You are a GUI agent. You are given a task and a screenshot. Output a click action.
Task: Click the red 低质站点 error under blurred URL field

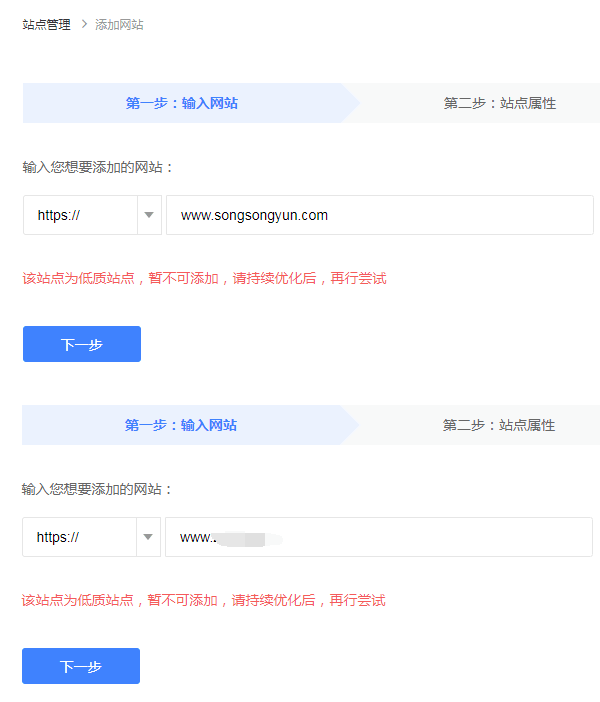coord(203,600)
